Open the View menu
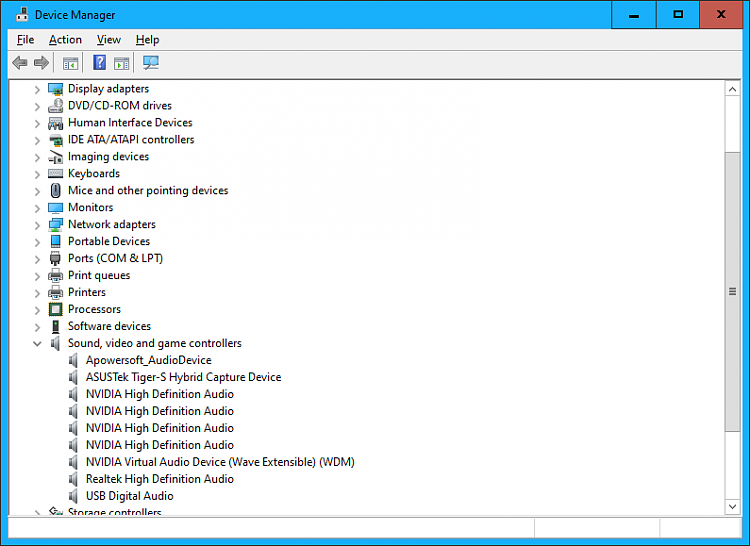 point(109,40)
